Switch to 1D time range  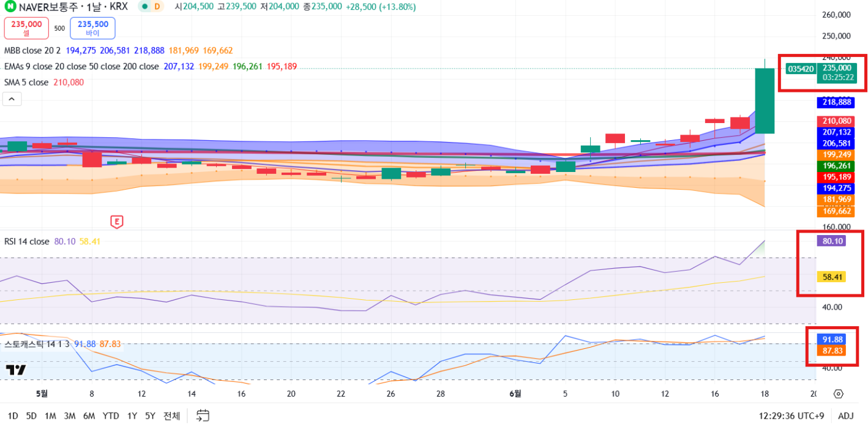[13, 416]
